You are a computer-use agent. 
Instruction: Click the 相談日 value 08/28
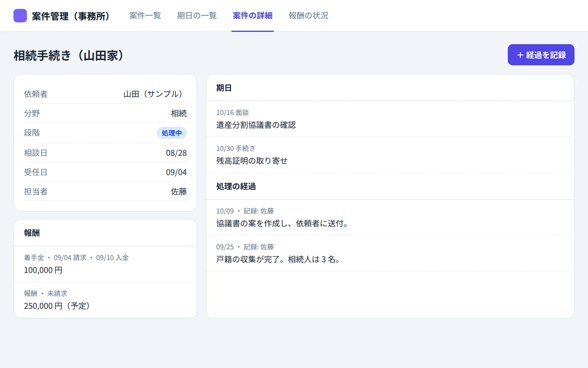click(176, 153)
